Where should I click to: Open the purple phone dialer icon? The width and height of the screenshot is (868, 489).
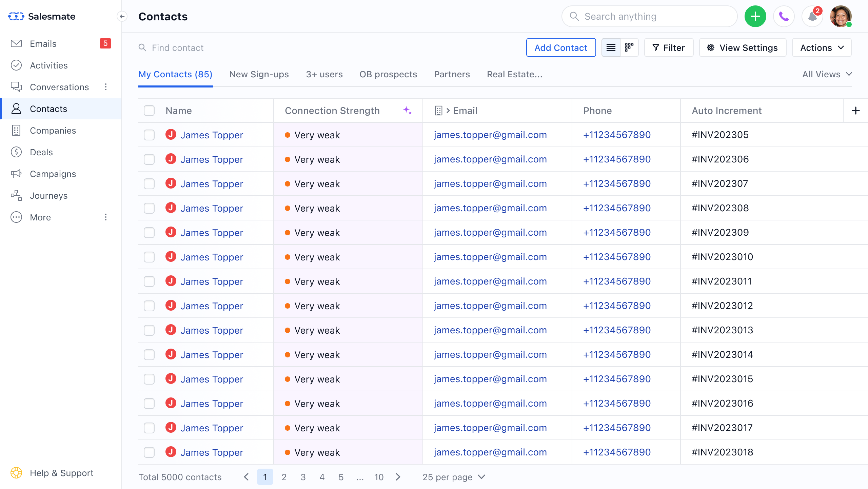click(784, 16)
